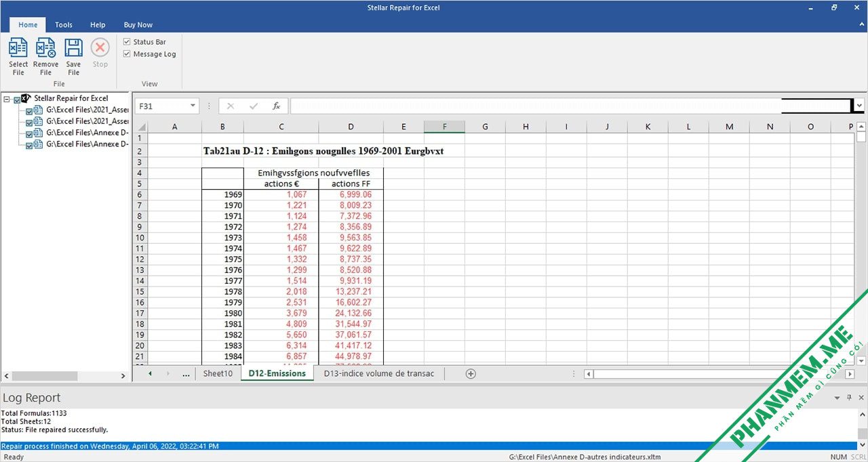Viewport: 868px width, 462px height.
Task: Select column M header
Action: 729,127
